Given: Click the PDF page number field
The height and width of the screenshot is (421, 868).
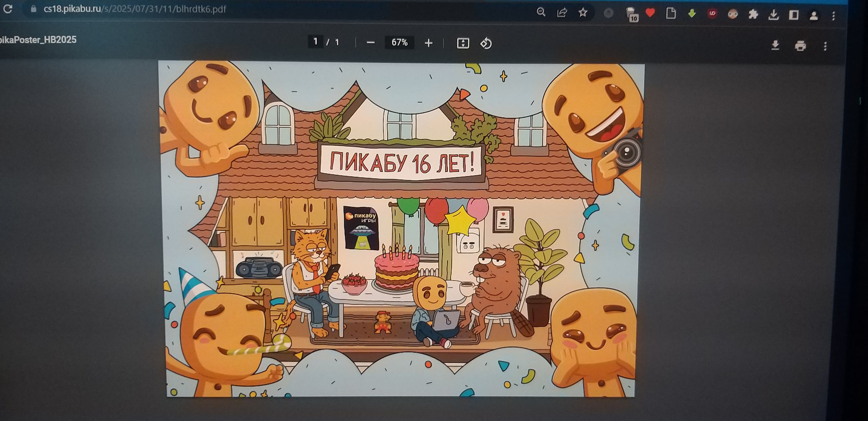Looking at the screenshot, I should pos(315,42).
